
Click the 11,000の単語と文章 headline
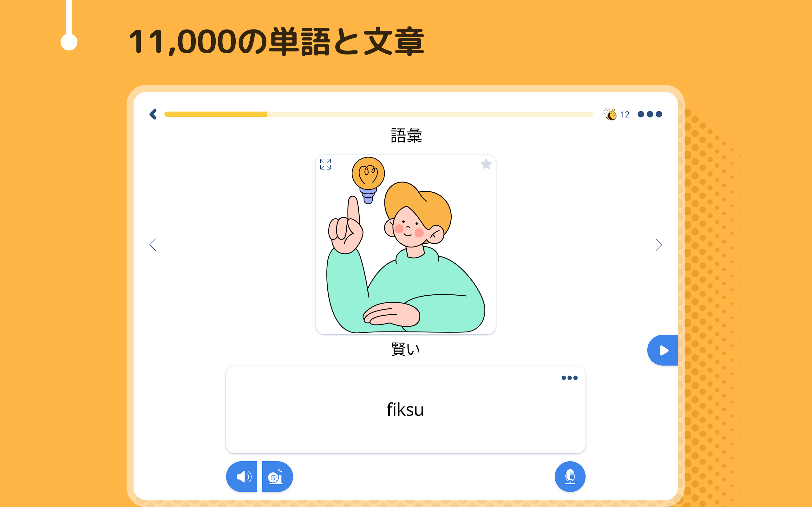pyautogui.click(x=277, y=42)
